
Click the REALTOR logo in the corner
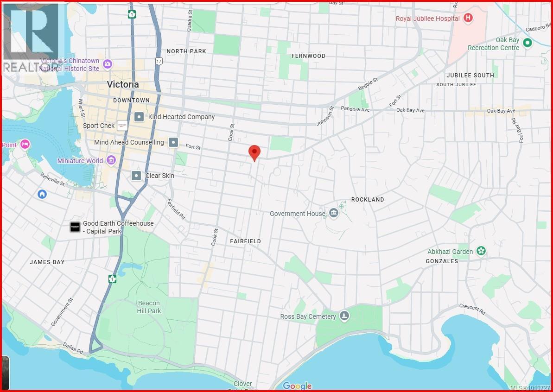(32, 38)
